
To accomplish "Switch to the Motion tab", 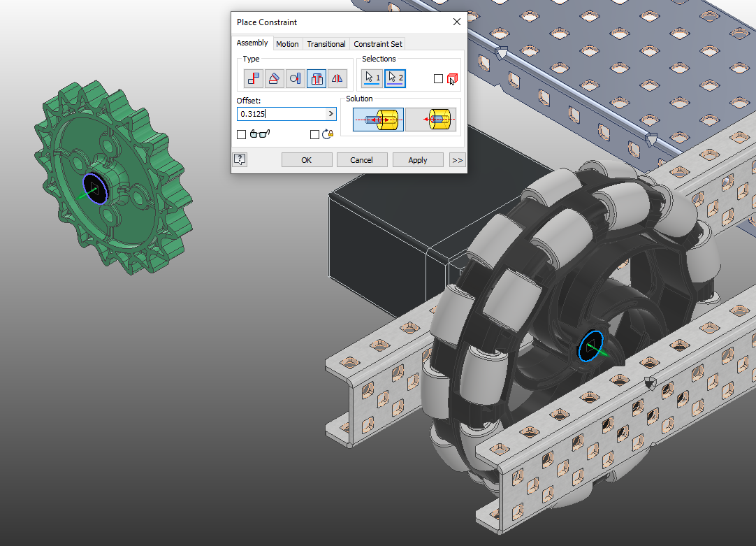I will click(x=287, y=44).
